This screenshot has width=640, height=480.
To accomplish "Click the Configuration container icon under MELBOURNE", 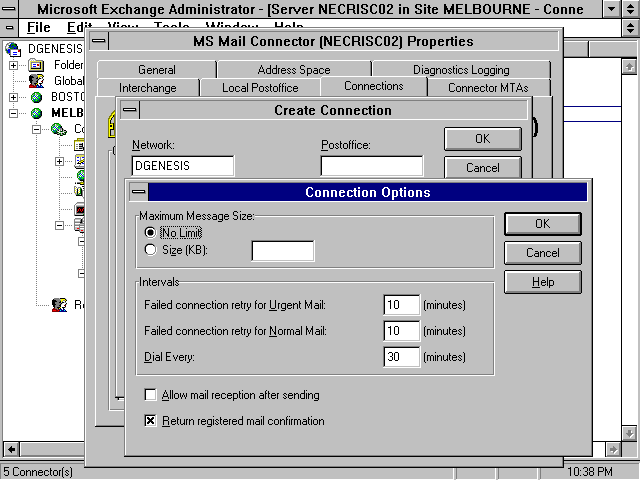I will [59, 129].
